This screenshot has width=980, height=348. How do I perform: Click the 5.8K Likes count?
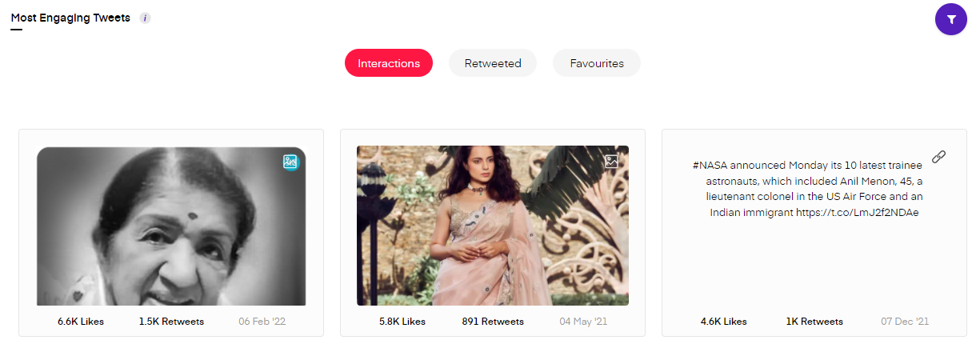tap(402, 322)
